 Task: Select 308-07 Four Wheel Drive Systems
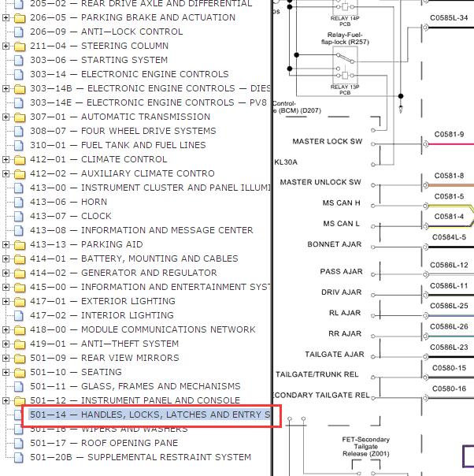point(123,131)
